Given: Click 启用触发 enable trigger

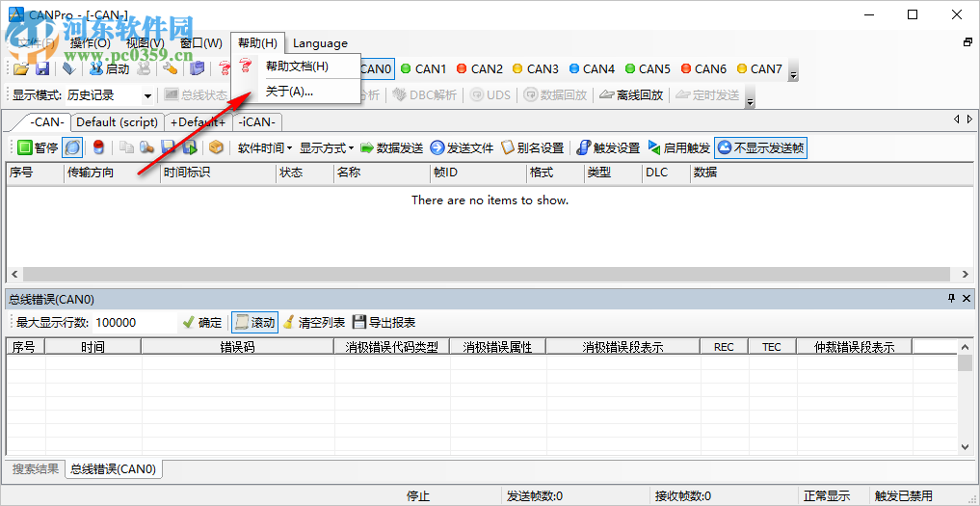Looking at the screenshot, I should pyautogui.click(x=678, y=148).
